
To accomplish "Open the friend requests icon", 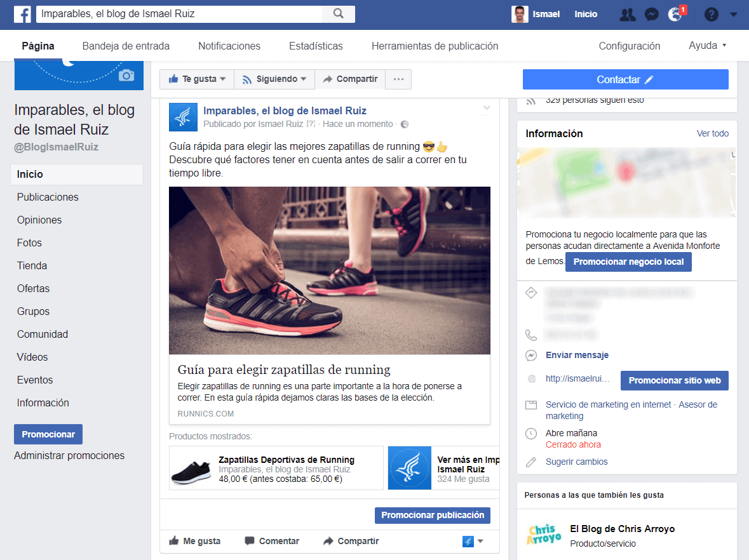I will (627, 15).
